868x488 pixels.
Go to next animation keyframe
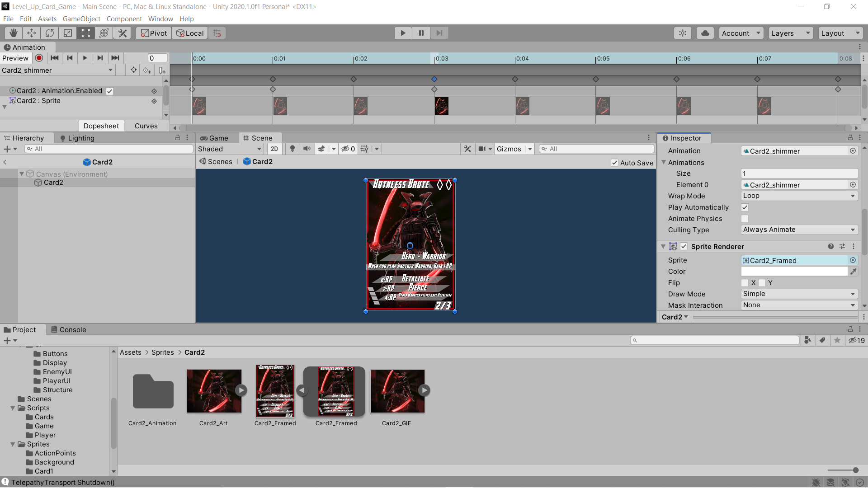(100, 58)
